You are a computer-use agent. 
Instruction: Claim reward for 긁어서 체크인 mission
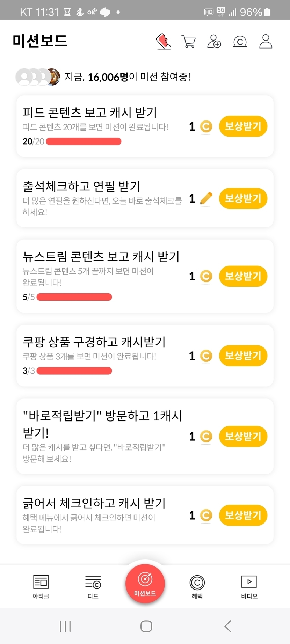243,515
